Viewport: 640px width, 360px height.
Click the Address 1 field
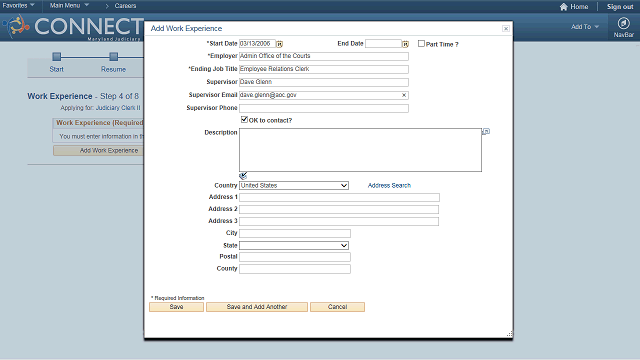click(x=339, y=198)
